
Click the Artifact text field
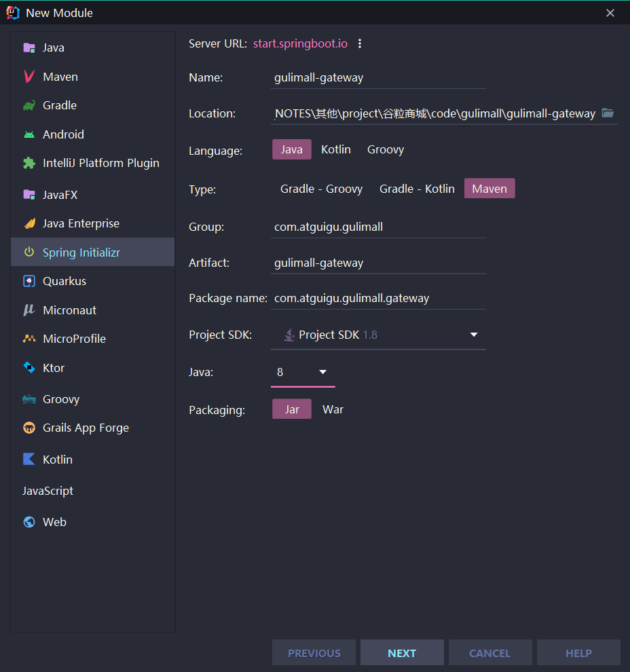(377, 263)
